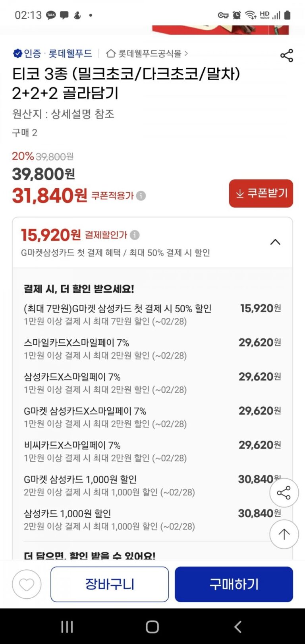Image resolution: width=305 pixels, height=644 pixels.
Task: Tap 구매하기 buy now button
Action: click(234, 584)
